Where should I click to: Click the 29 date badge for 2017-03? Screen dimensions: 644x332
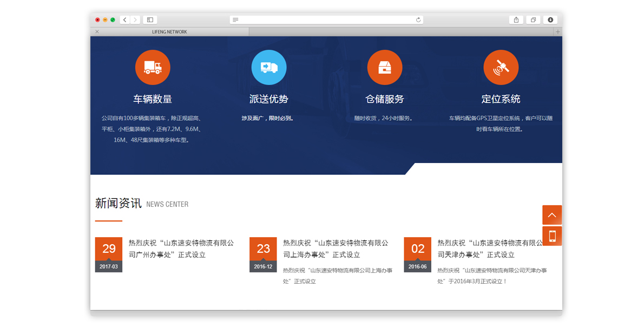tap(109, 255)
